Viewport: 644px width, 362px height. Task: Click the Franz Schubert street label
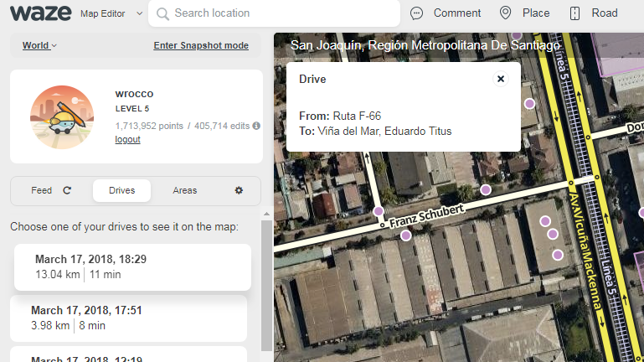(427, 216)
